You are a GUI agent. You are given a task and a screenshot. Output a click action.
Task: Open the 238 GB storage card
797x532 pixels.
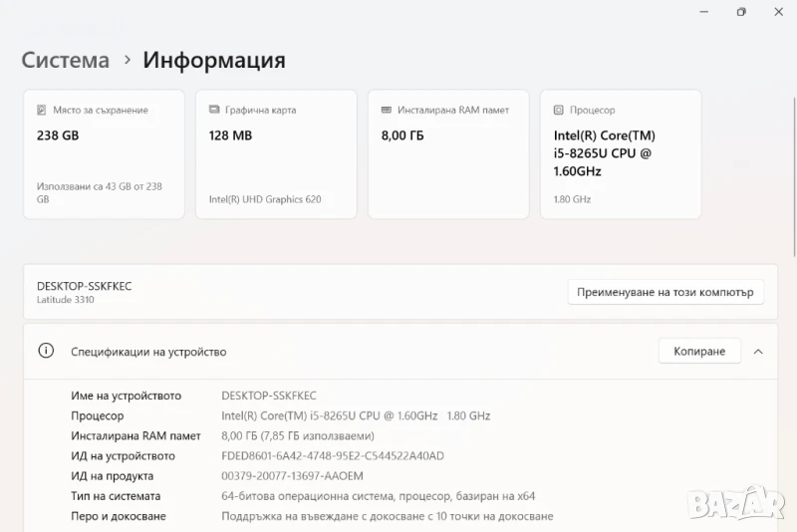click(104, 154)
